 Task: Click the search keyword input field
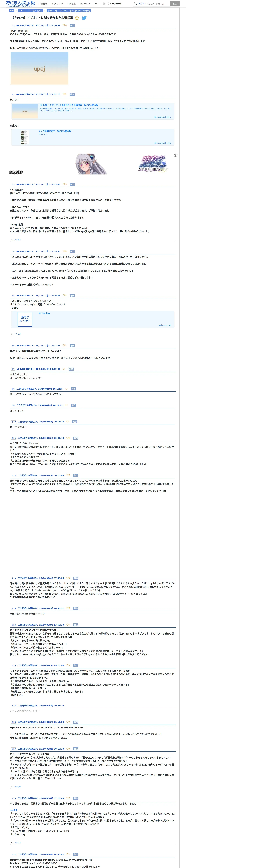click(x=158, y=4)
